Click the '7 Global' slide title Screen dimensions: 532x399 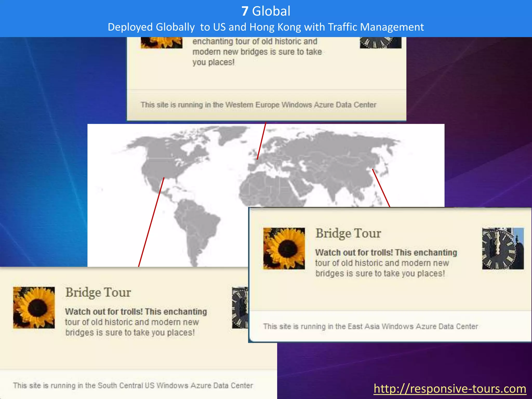266,11
